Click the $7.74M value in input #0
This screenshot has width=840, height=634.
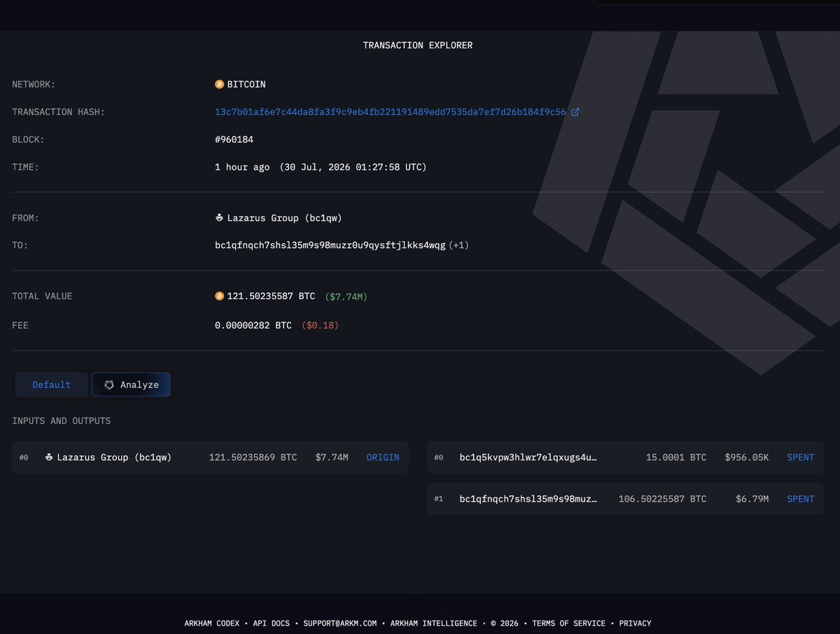tap(332, 457)
